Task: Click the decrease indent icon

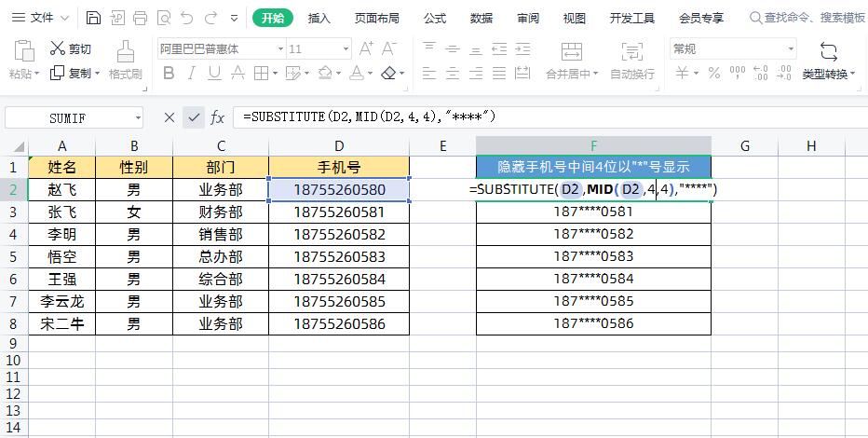Action: [x=499, y=48]
